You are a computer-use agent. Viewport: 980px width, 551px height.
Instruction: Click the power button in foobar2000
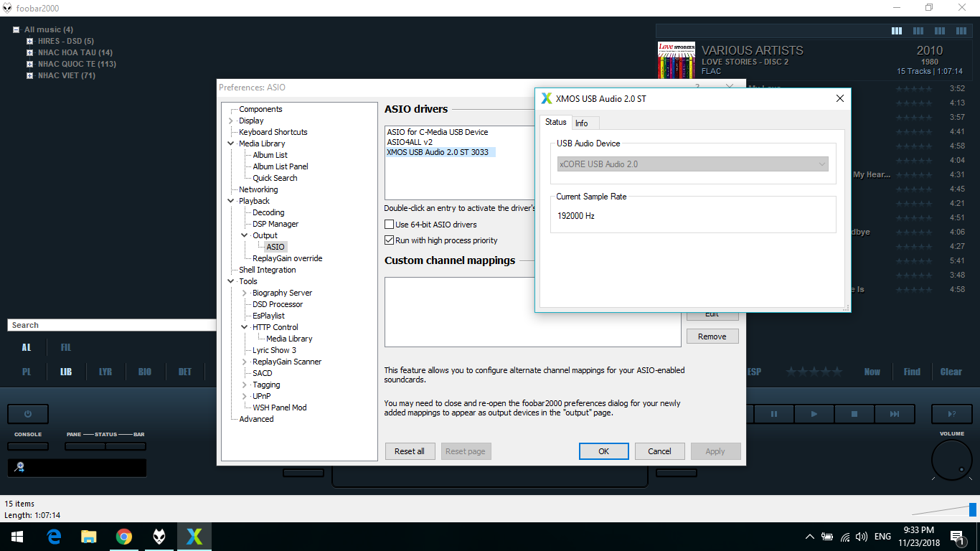point(28,414)
